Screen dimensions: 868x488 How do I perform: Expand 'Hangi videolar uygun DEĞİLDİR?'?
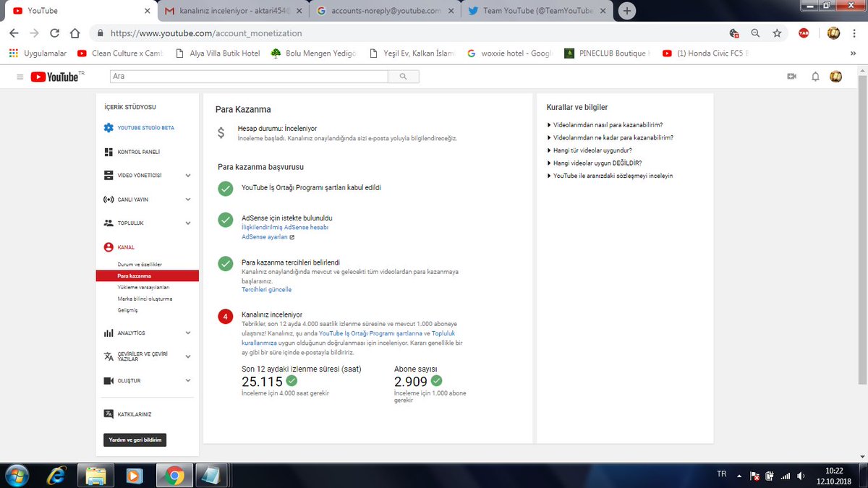tap(595, 163)
